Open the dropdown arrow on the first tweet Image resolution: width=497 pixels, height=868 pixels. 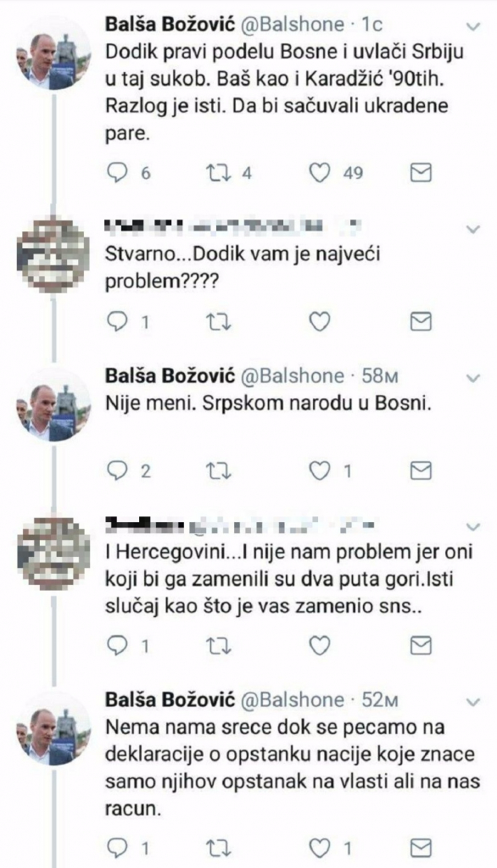pos(473,25)
